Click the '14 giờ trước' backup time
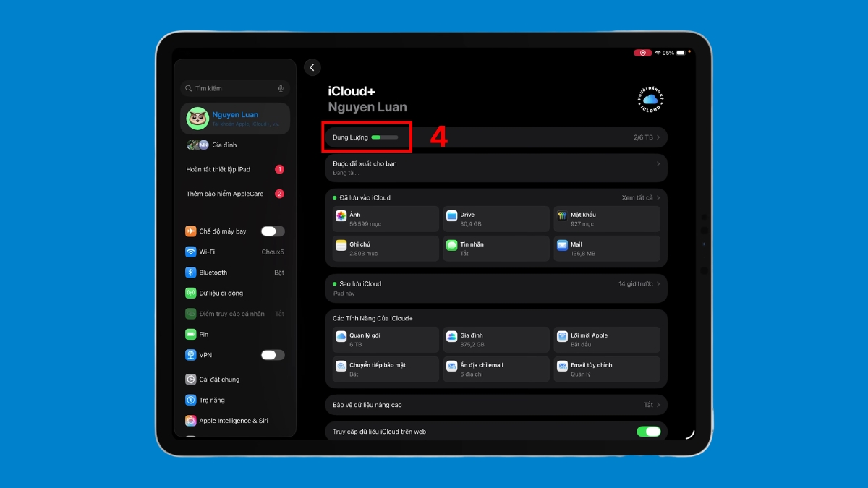Screen dimensions: 868x488 636,284
